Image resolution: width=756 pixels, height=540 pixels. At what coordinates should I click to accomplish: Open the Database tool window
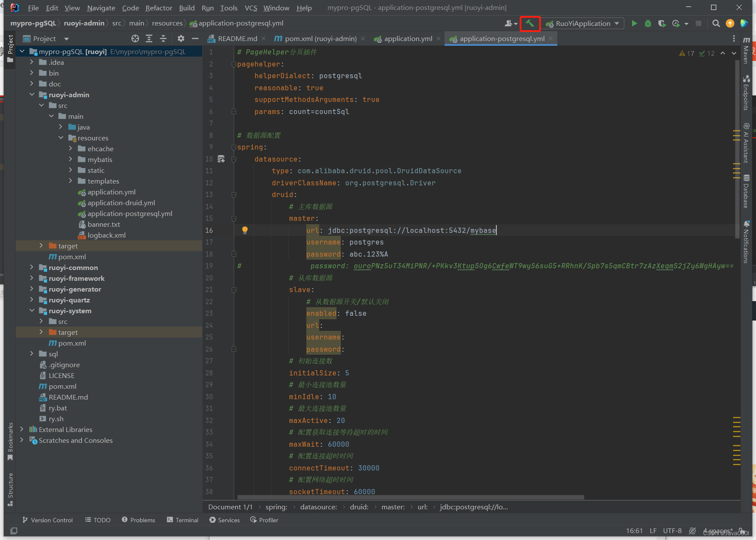pos(746,191)
